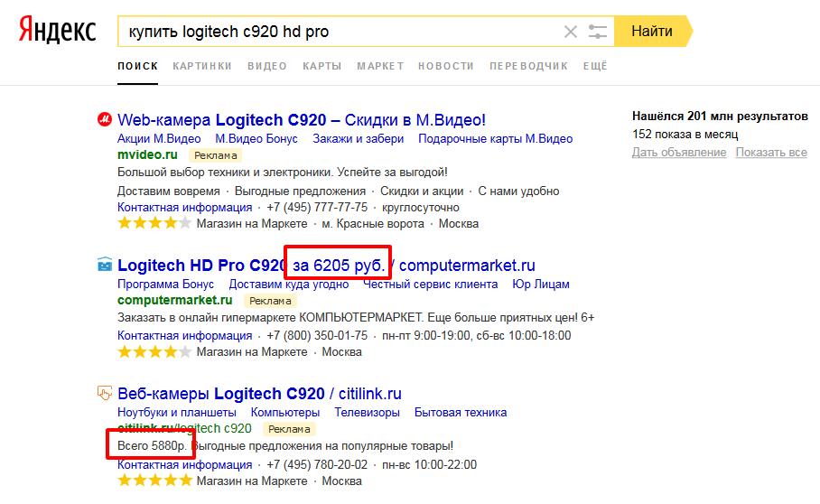This screenshot has height=504, width=820.
Task: Open the Бытовая техника sitelink
Action: [461, 413]
